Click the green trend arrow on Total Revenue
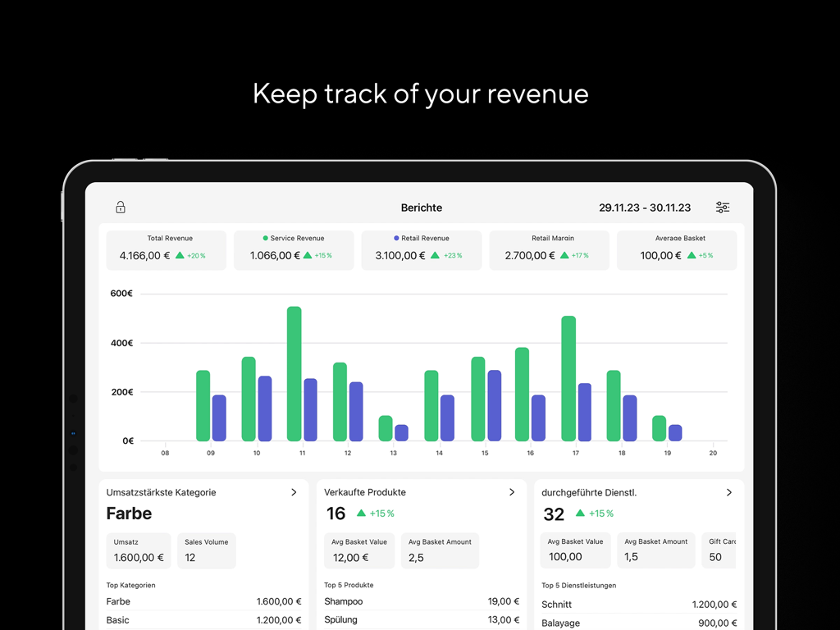 [x=182, y=255]
